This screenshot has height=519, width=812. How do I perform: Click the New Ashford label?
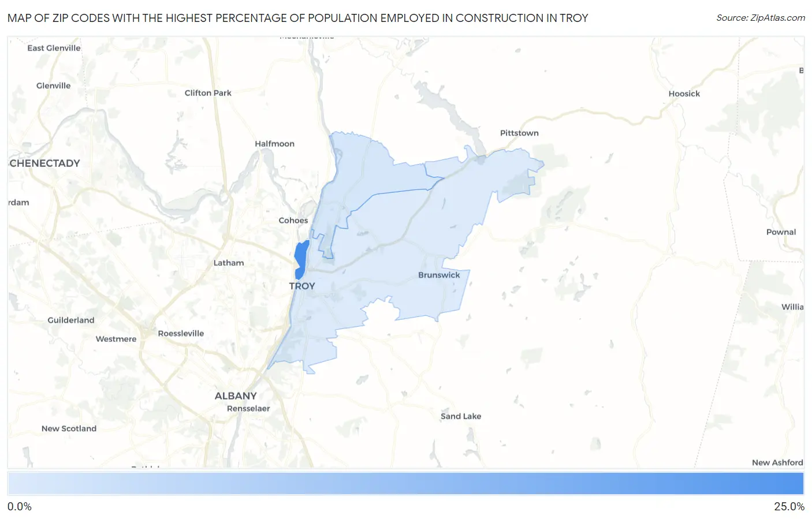pyautogui.click(x=777, y=462)
